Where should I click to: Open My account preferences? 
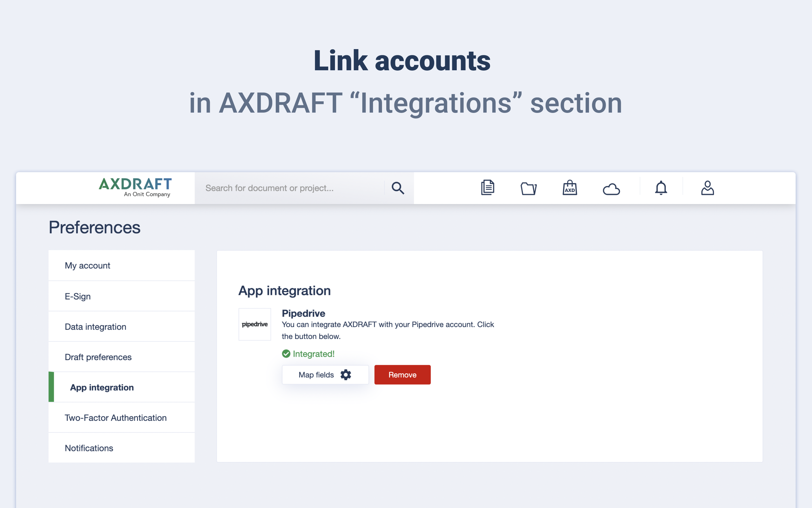(122, 265)
